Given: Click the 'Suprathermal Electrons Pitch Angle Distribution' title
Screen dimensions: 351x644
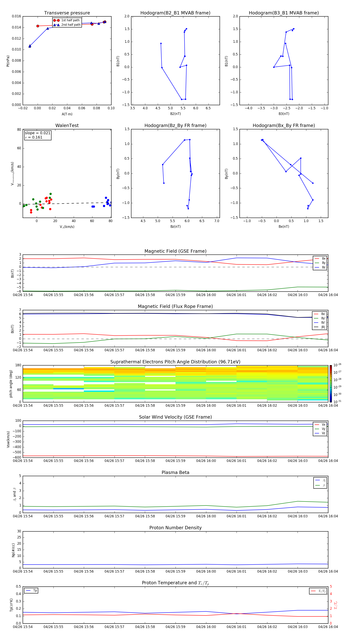Looking at the screenshot, I should tap(175, 362).
